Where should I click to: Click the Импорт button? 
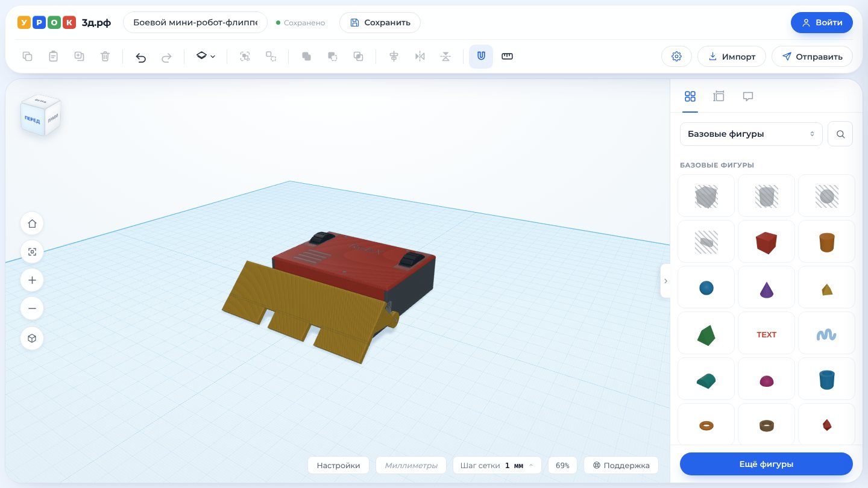[731, 57]
